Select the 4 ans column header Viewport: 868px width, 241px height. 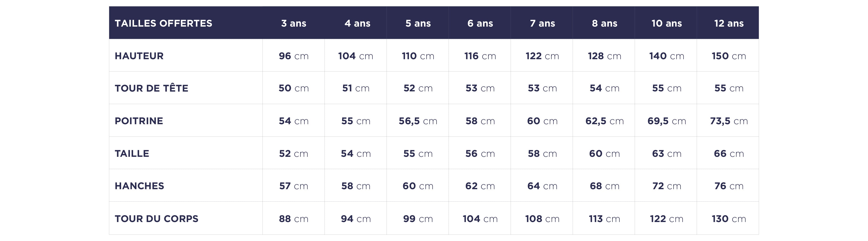(357, 23)
